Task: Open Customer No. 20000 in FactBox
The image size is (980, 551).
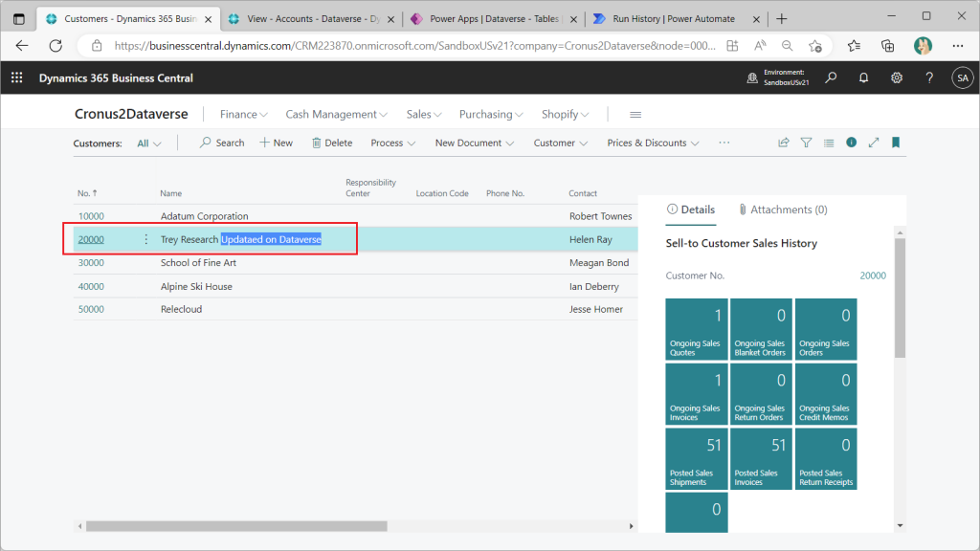Action: tap(873, 275)
